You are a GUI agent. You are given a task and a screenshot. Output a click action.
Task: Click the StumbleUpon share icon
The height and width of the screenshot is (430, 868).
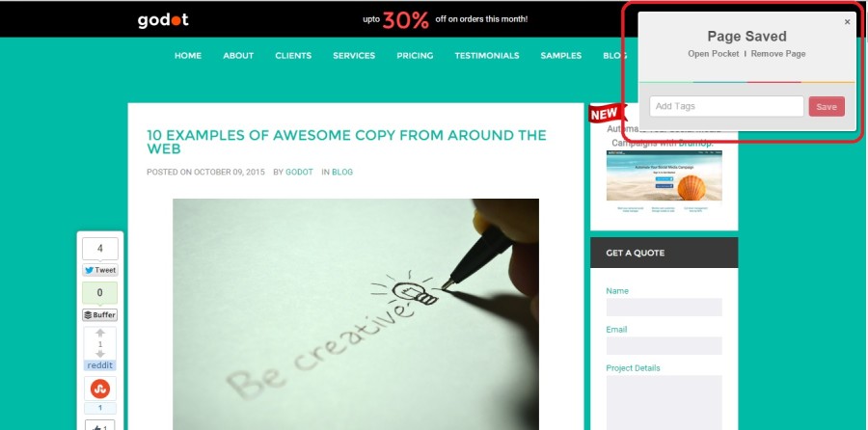[x=100, y=389]
